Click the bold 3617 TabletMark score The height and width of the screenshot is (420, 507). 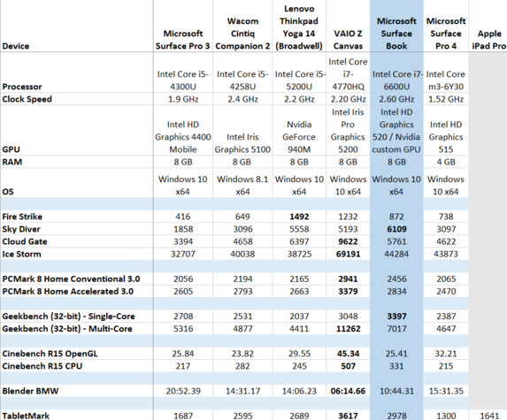348,416
